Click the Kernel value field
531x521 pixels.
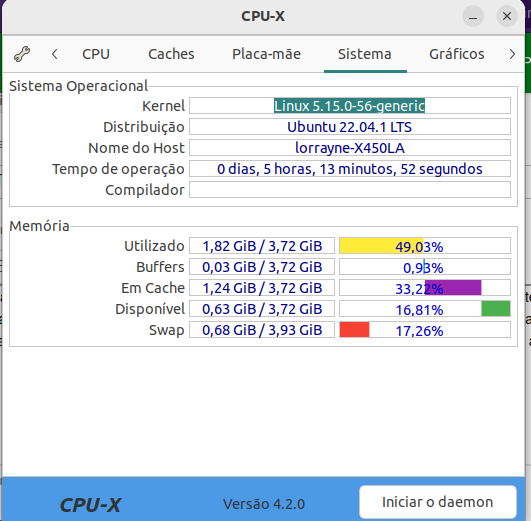(350, 106)
